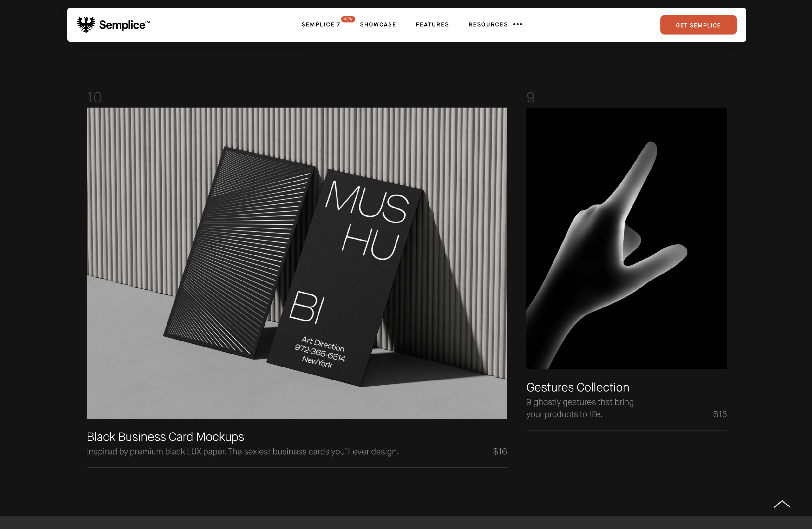This screenshot has height=529, width=812.
Task: Open the black business card mockup image
Action: pos(296,263)
